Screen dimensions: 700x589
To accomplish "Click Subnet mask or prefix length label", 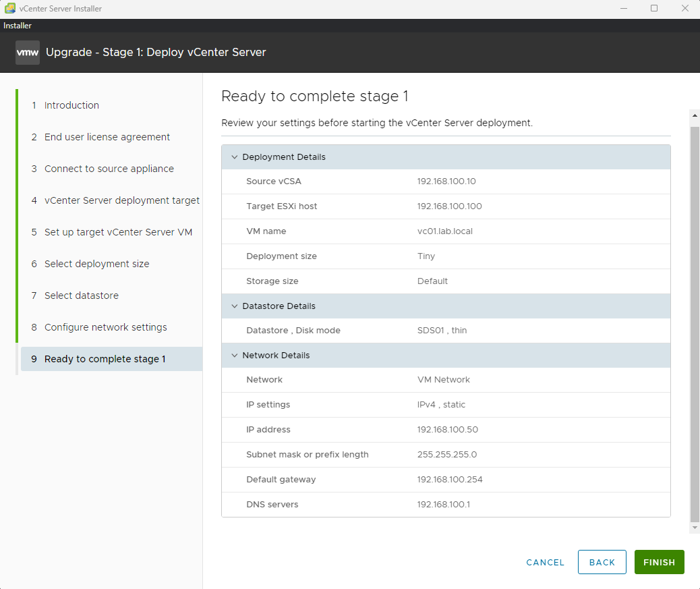I will pyautogui.click(x=307, y=455).
